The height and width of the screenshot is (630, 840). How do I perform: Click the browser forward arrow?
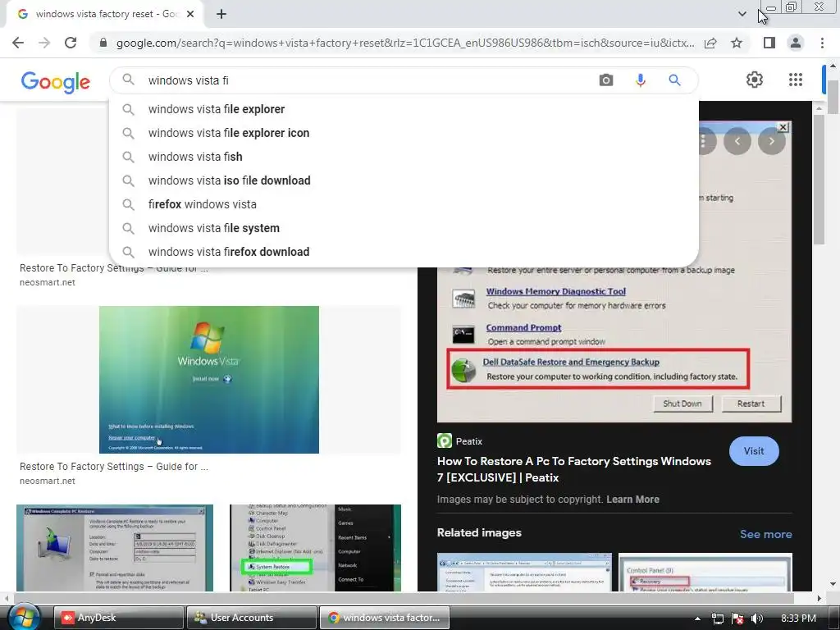[x=44, y=43]
